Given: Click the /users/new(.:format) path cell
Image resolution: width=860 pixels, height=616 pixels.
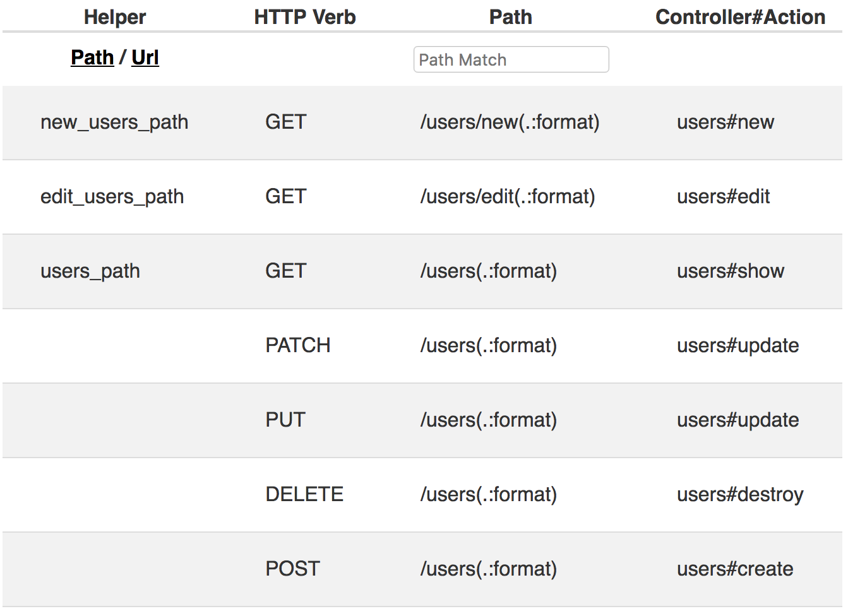Looking at the screenshot, I should (510, 122).
